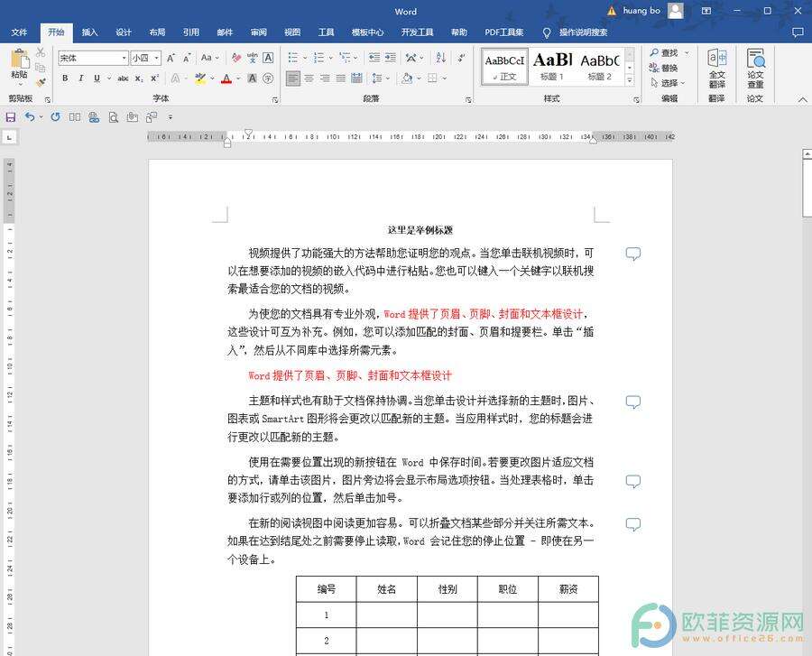Clear formatting with the eraser icon
Screen dimensions: 812x656
pos(236,58)
